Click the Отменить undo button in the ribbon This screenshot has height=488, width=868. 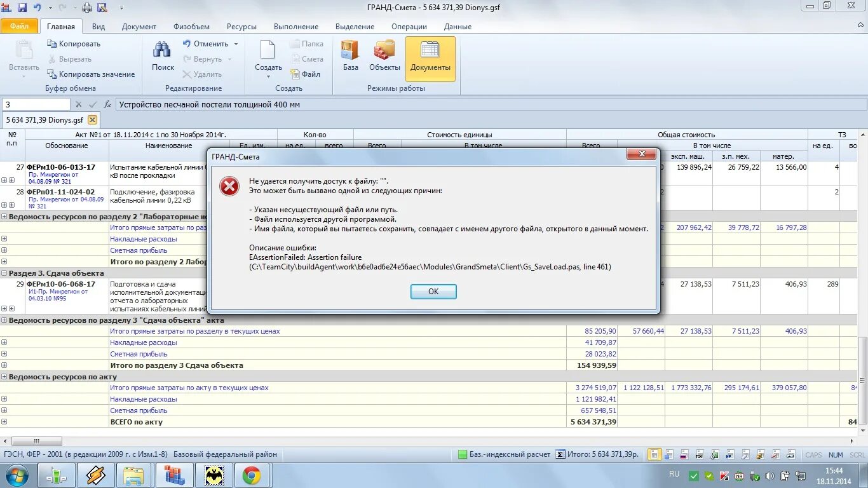tap(205, 44)
